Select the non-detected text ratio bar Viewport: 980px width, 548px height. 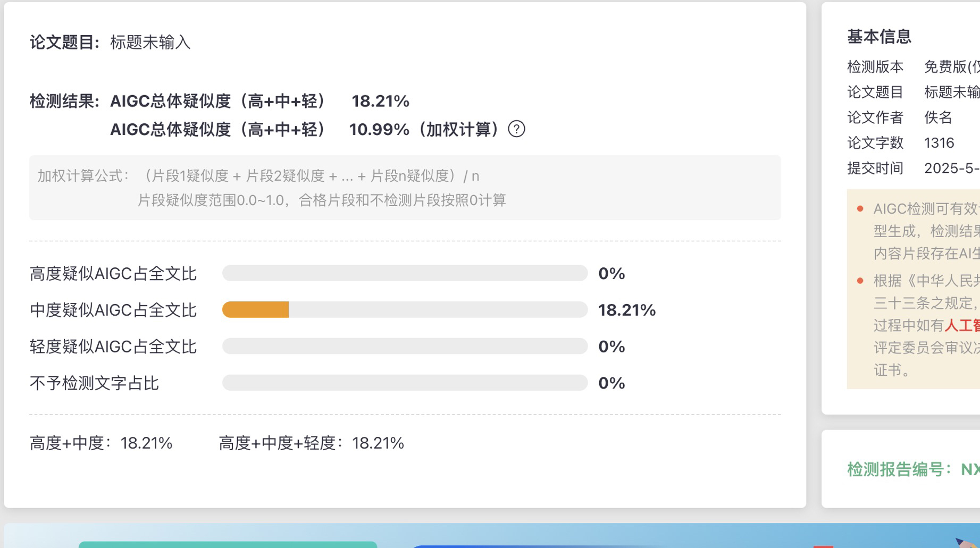pyautogui.click(x=405, y=383)
